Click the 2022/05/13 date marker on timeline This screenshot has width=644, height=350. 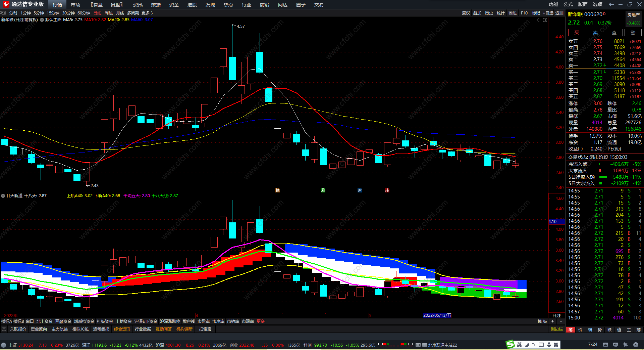(437, 315)
